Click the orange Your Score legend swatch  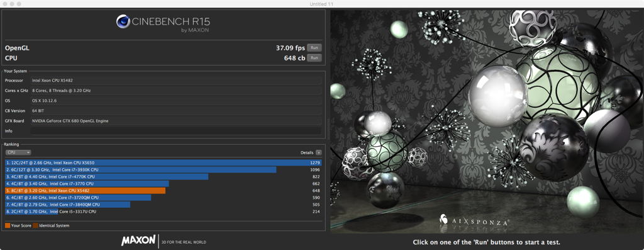tap(8, 225)
